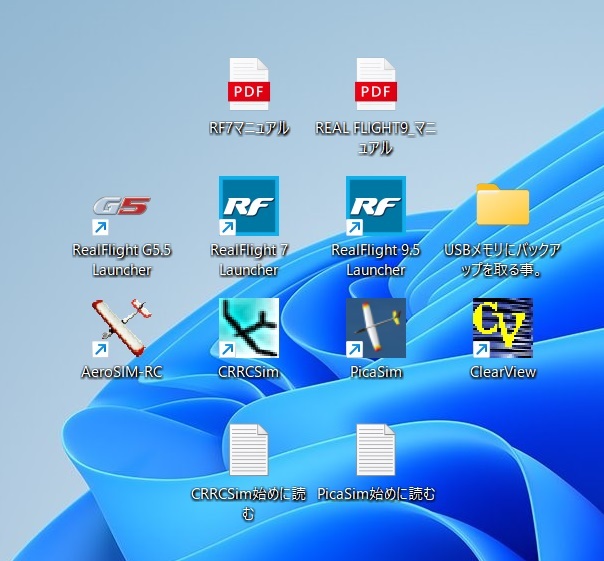Screen dimensions: 604x561
Task: Click the PicaSim shortcut label text
Action: (x=376, y=372)
